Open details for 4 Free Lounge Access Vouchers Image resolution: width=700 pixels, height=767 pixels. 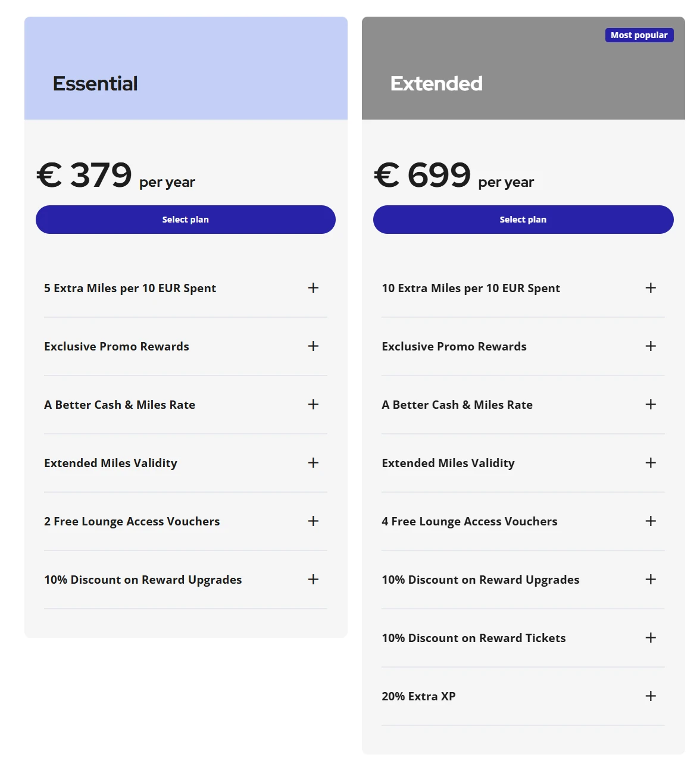pos(650,521)
